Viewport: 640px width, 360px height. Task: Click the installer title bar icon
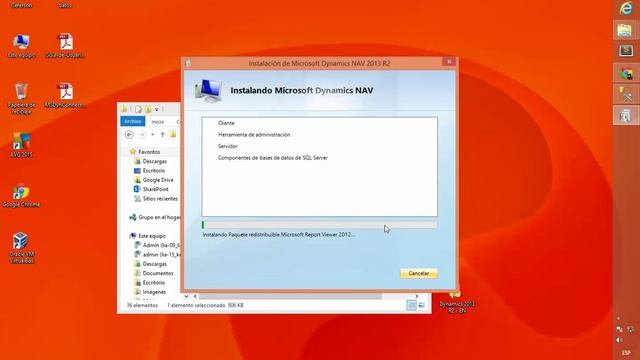[x=188, y=63]
